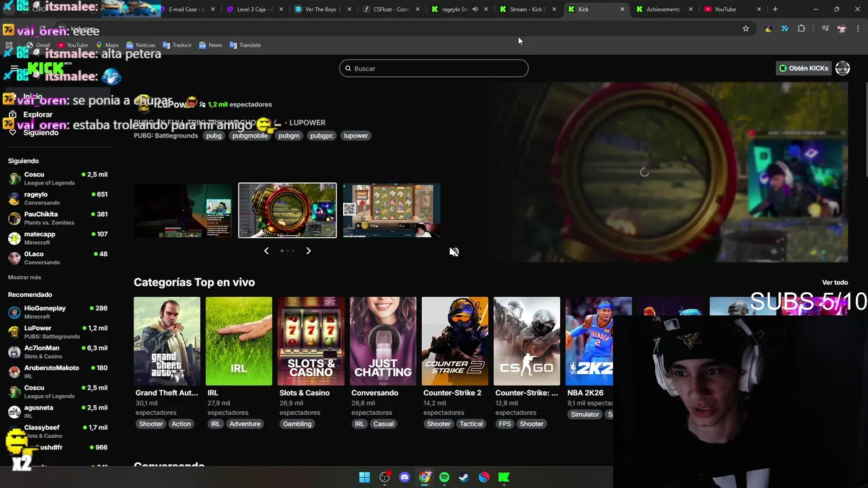Expand Mostrar más in Siguiendo list
Image resolution: width=868 pixels, height=488 pixels.
[24, 277]
